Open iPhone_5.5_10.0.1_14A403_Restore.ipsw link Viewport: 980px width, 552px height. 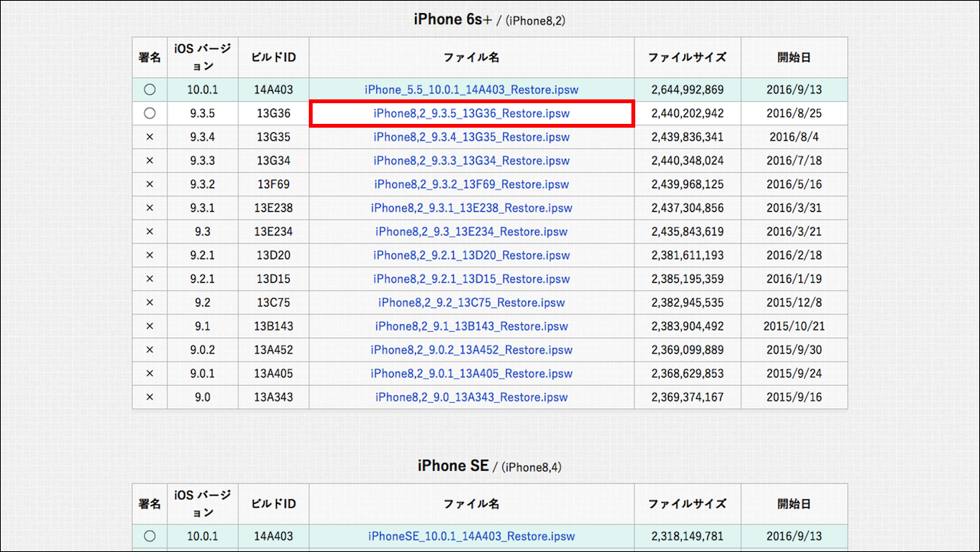(x=472, y=89)
